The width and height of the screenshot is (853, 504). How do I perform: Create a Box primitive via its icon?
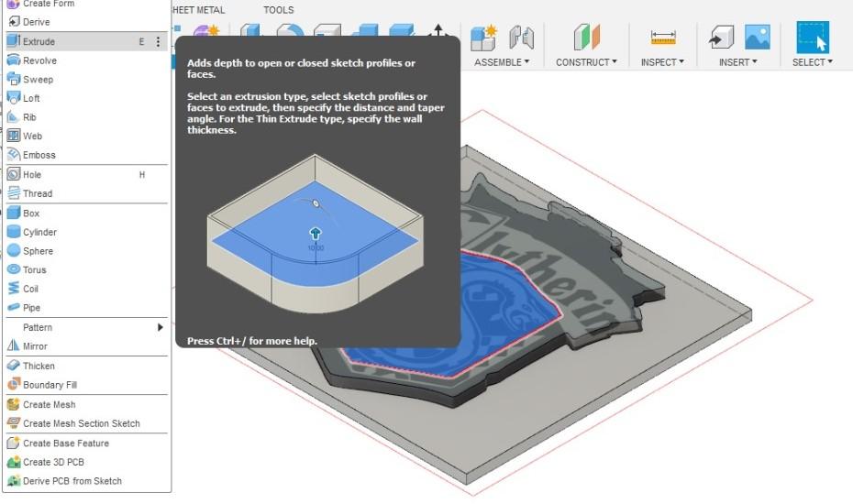click(x=14, y=214)
